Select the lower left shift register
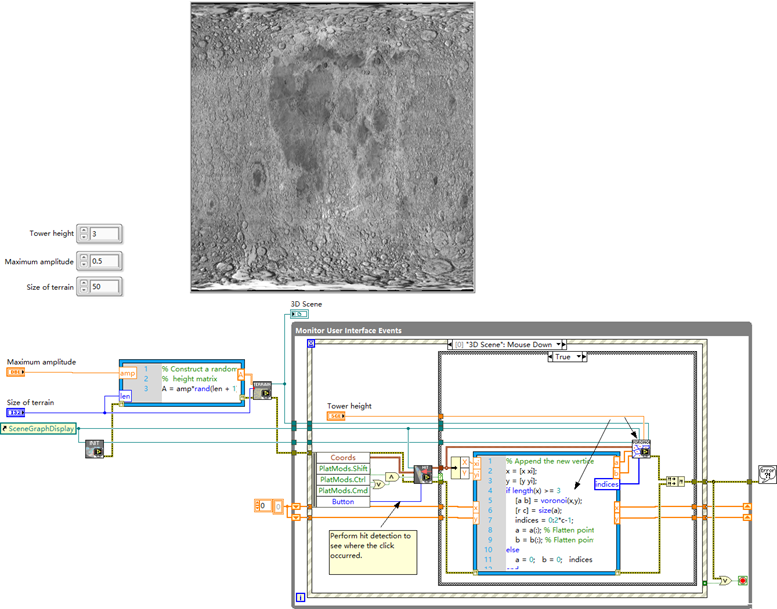The image size is (777, 609). [x=296, y=517]
